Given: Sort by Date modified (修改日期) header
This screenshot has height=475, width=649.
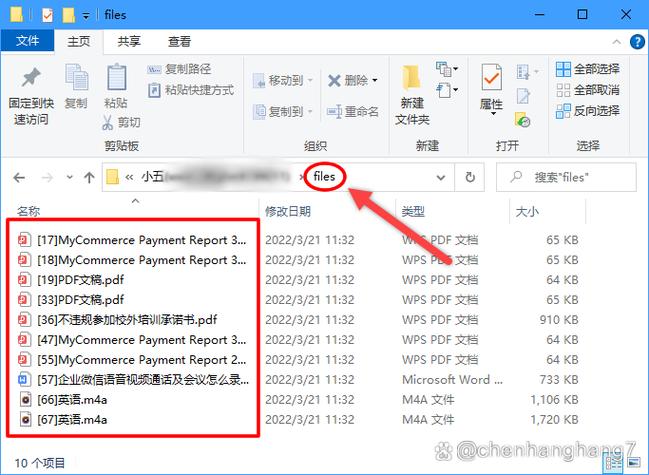Looking at the screenshot, I should (288, 211).
